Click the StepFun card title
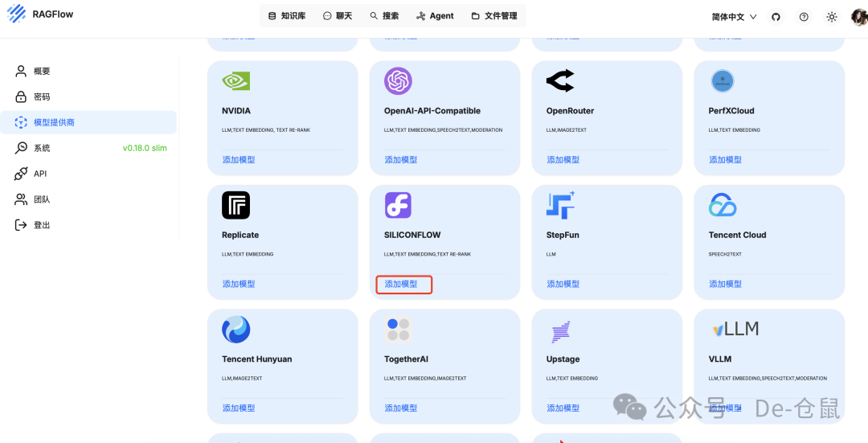 (x=563, y=235)
